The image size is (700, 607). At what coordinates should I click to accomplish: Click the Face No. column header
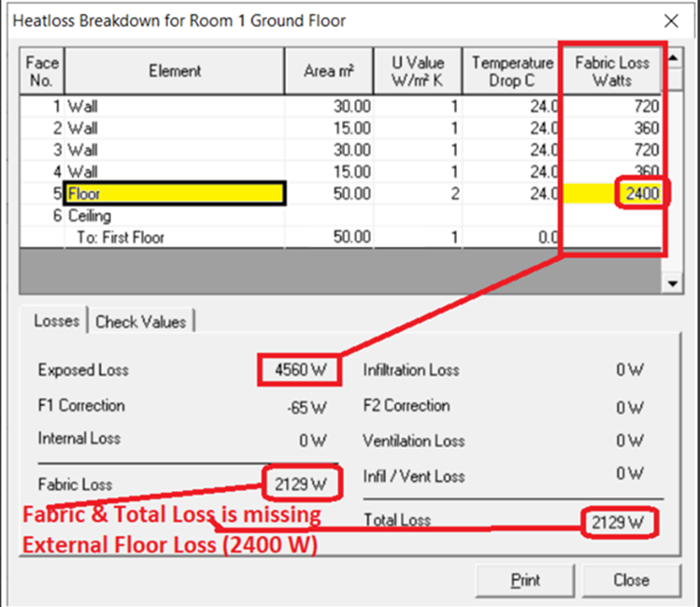(x=42, y=71)
